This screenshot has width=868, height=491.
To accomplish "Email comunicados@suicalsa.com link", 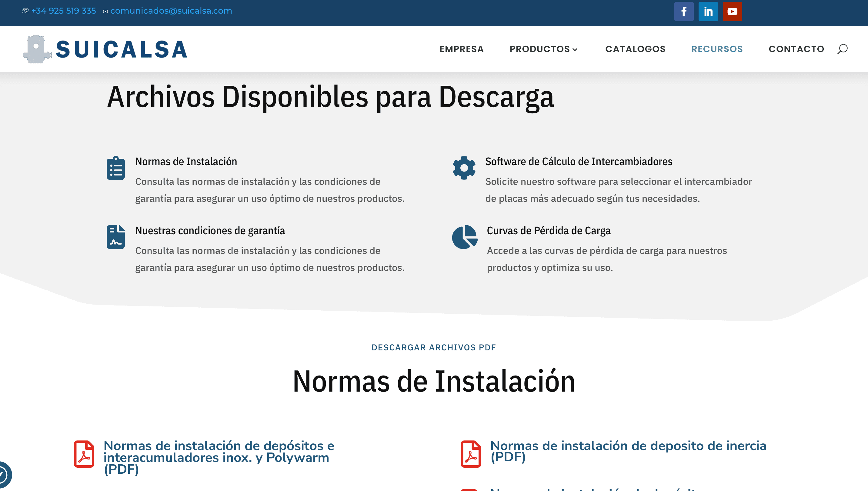I will tap(171, 11).
